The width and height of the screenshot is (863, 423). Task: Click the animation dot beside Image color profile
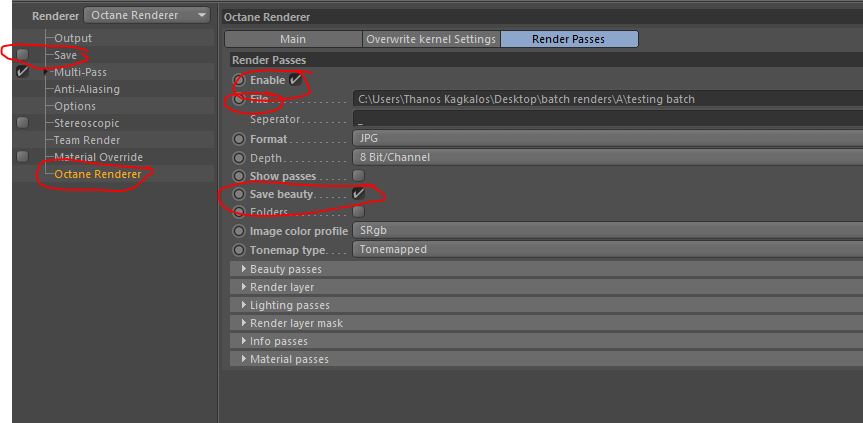tap(239, 231)
